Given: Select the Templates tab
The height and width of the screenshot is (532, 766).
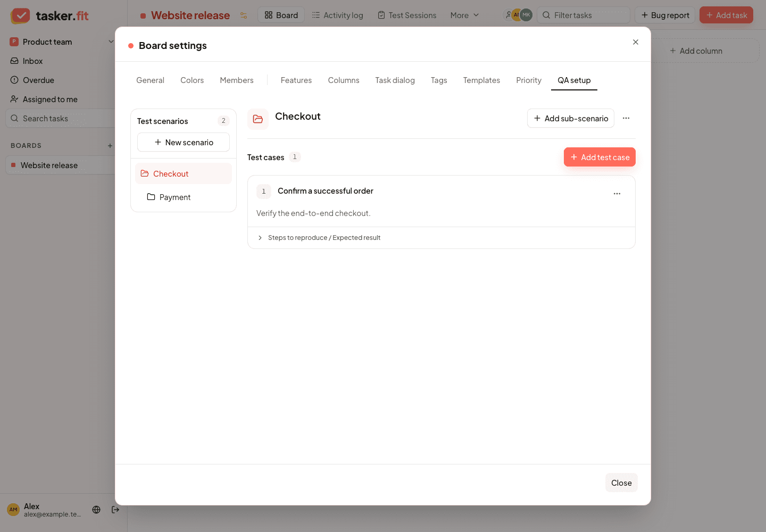Looking at the screenshot, I should [481, 80].
